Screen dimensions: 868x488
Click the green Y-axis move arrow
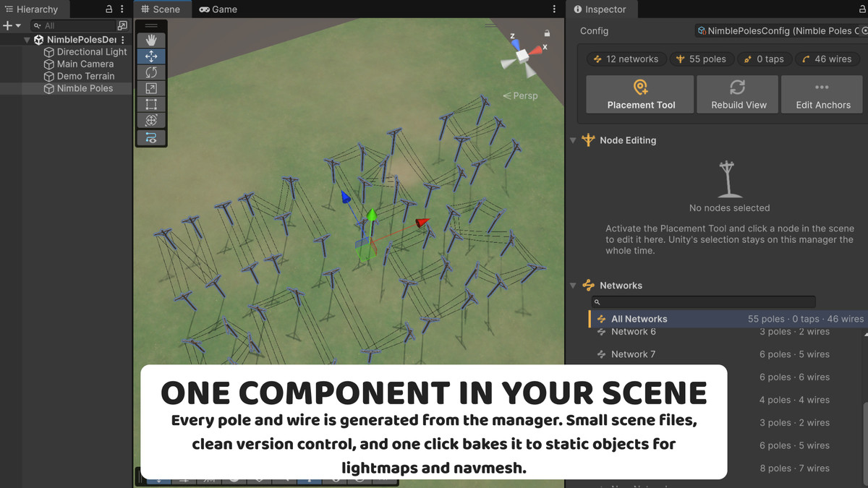[371, 215]
